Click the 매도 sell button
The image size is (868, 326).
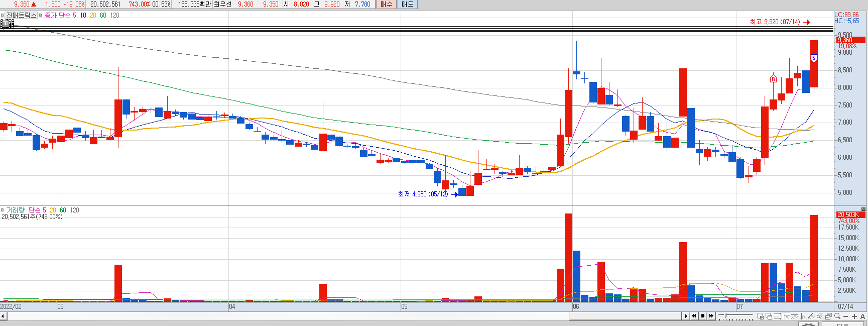coord(407,4)
